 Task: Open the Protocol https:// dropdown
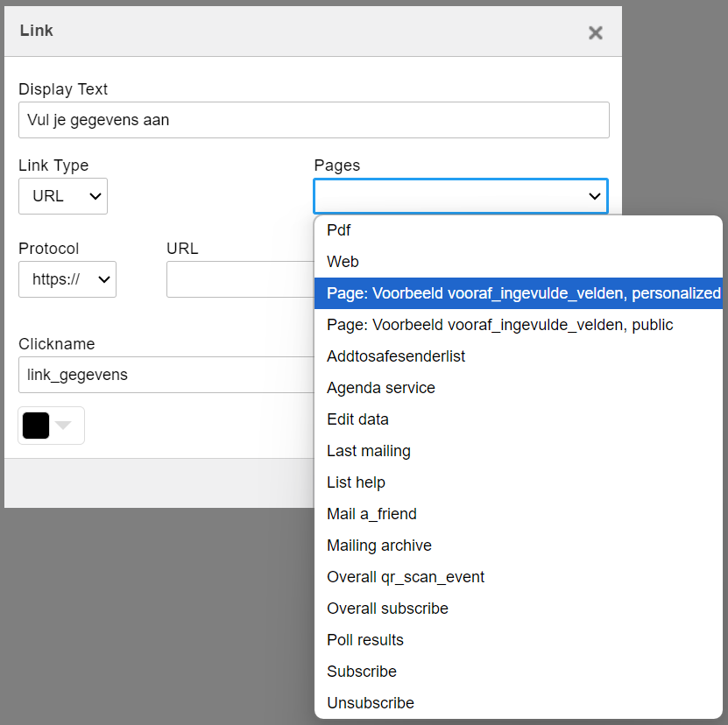coord(67,279)
